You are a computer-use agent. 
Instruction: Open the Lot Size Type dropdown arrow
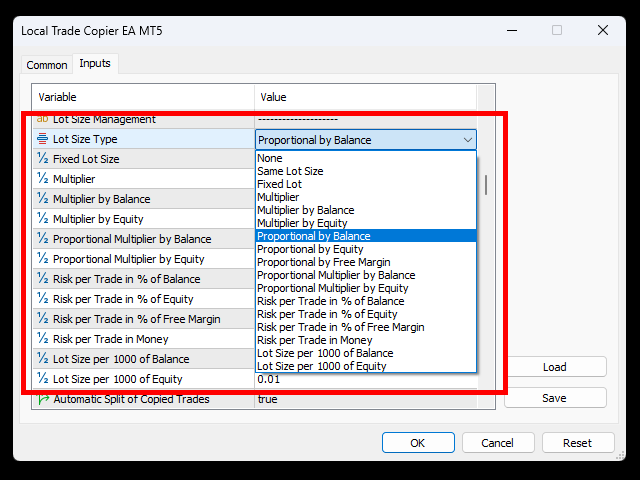coord(467,140)
